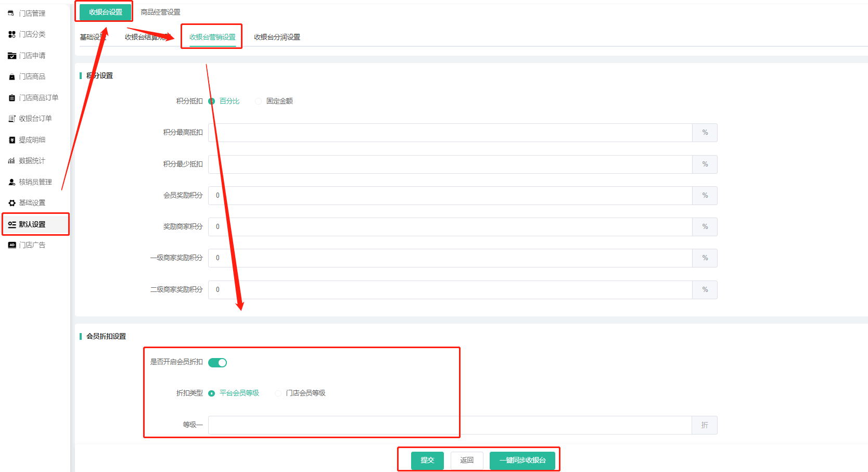This screenshot has width=868, height=472.
Task: Click the 核销员管理 person icon in sidebar
Action: (x=11, y=182)
